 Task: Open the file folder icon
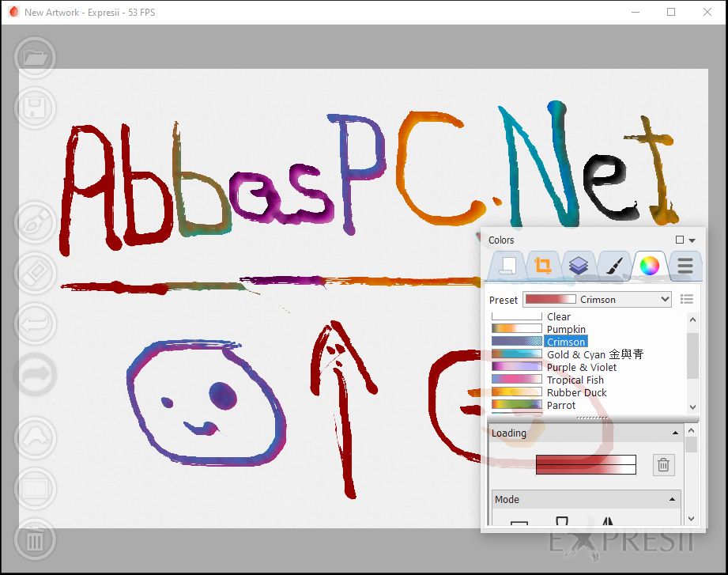(x=36, y=58)
